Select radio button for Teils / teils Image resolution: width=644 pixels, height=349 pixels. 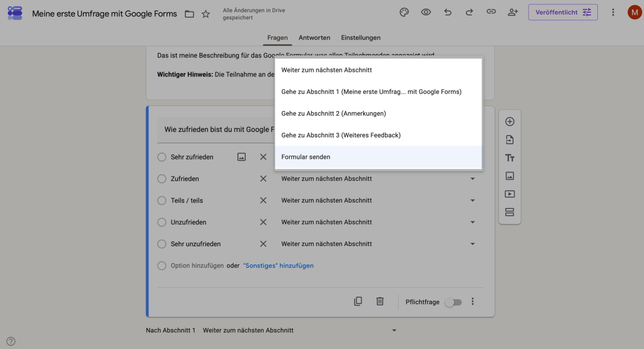162,201
